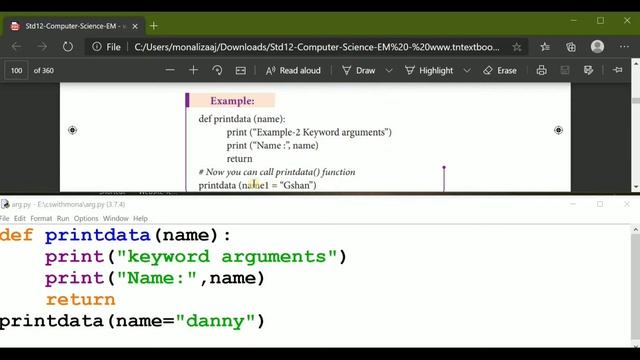Pin the PDF toolbar
The image size is (640, 360).
pyautogui.click(x=618, y=70)
